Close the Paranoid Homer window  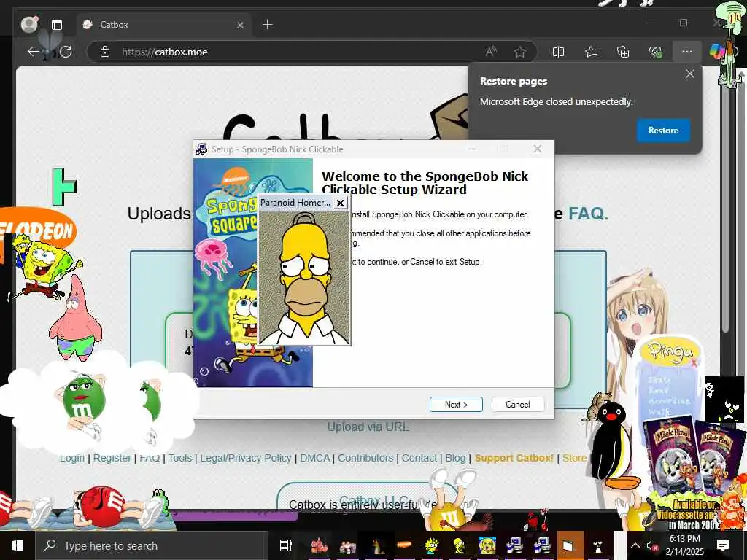pos(340,203)
